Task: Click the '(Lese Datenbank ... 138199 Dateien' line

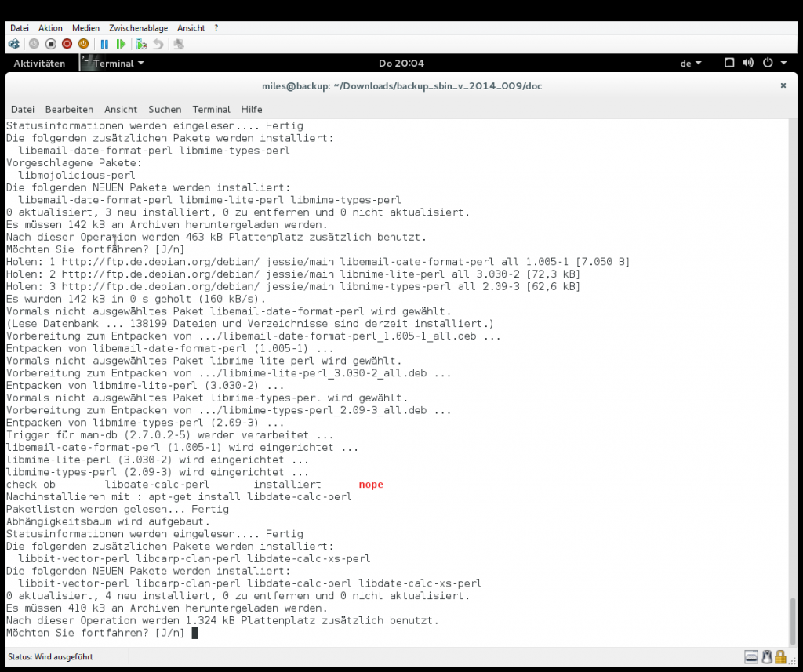Action: [250, 324]
